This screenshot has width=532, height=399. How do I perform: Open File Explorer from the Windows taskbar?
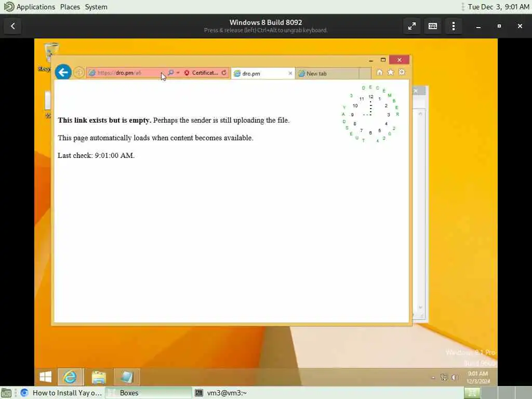pyautogui.click(x=99, y=377)
